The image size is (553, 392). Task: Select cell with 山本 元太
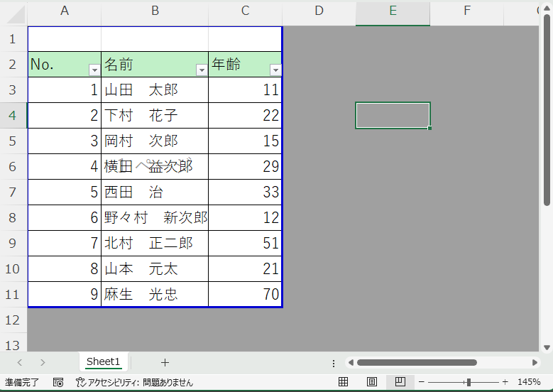[x=155, y=269]
